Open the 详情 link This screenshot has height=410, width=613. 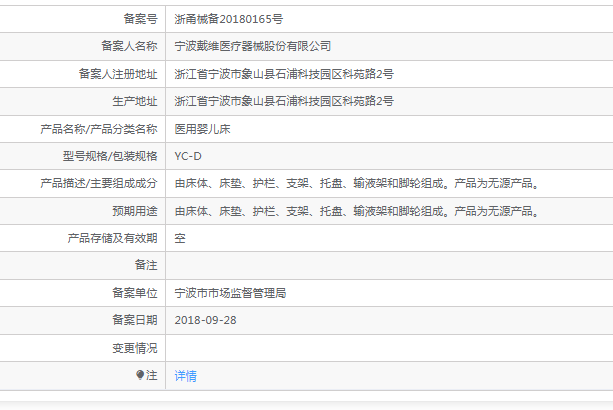click(185, 376)
